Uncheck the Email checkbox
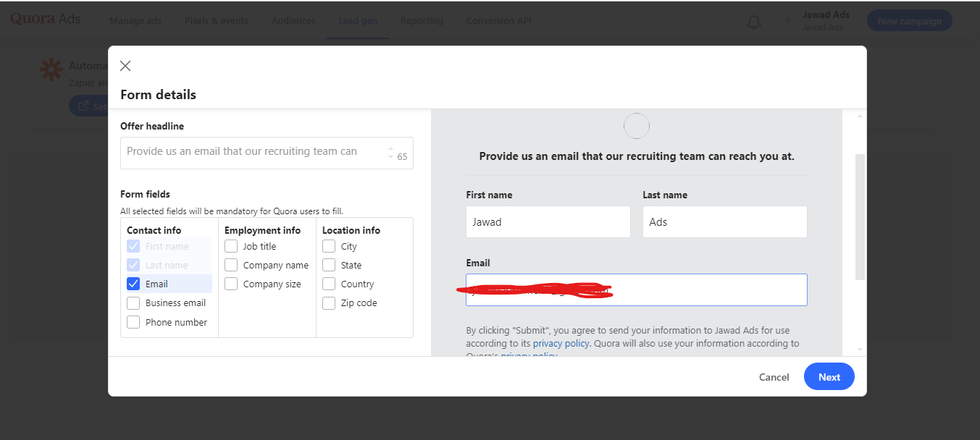The image size is (980, 440). click(x=133, y=284)
